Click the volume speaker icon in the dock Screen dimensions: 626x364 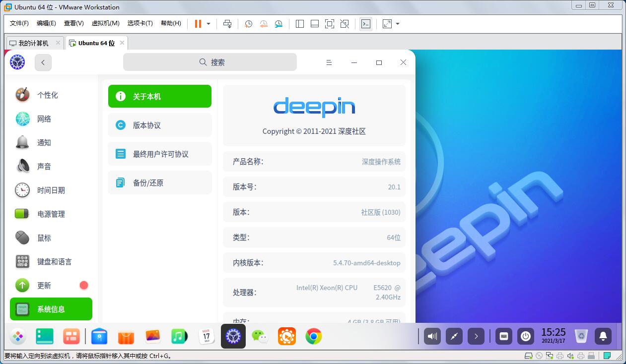tap(432, 336)
